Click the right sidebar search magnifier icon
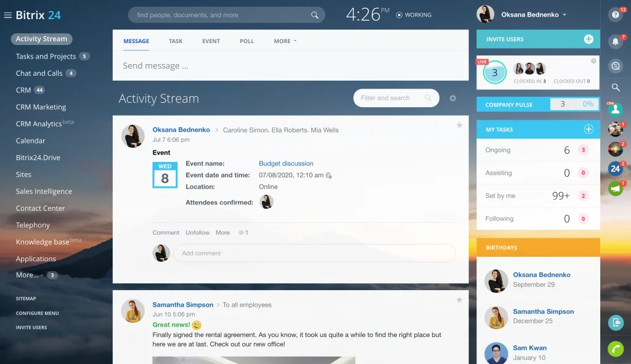This screenshot has height=364, width=631. 615,87
